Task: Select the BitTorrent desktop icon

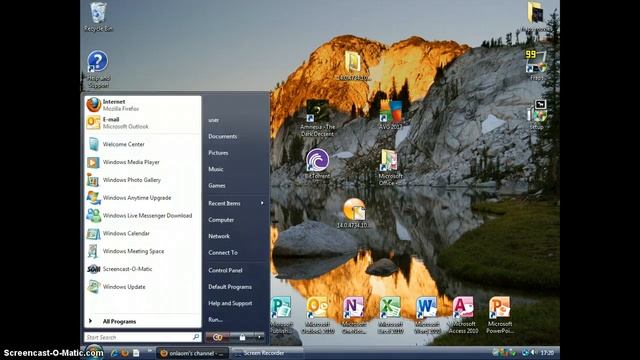Action: click(317, 164)
